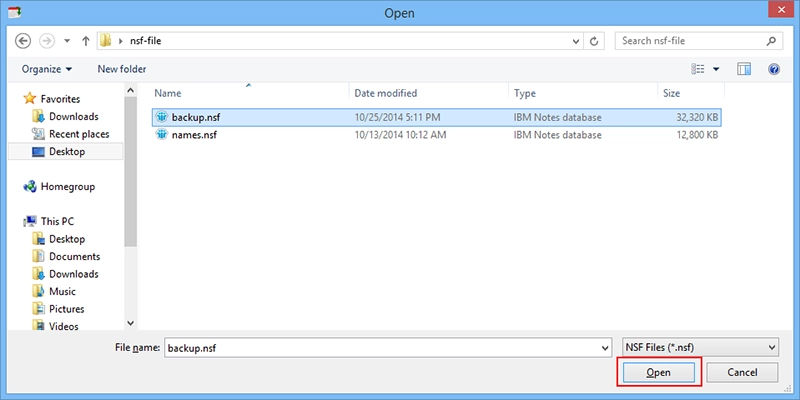Click the 10/25/2014 5:11 PM date cell
Viewport: 800px width, 400px height.
tap(397, 118)
